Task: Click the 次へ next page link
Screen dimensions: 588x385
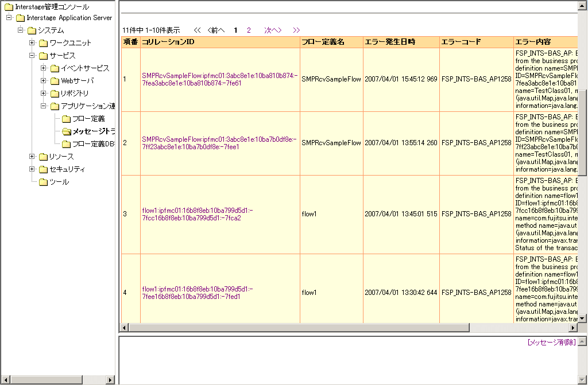Action: point(272,30)
